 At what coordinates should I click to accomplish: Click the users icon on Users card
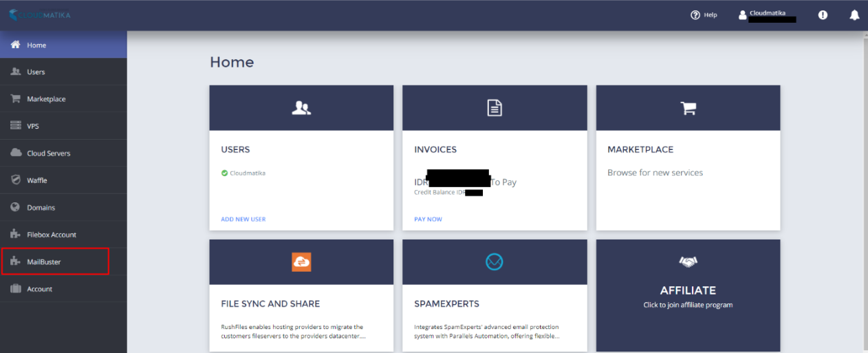(301, 108)
